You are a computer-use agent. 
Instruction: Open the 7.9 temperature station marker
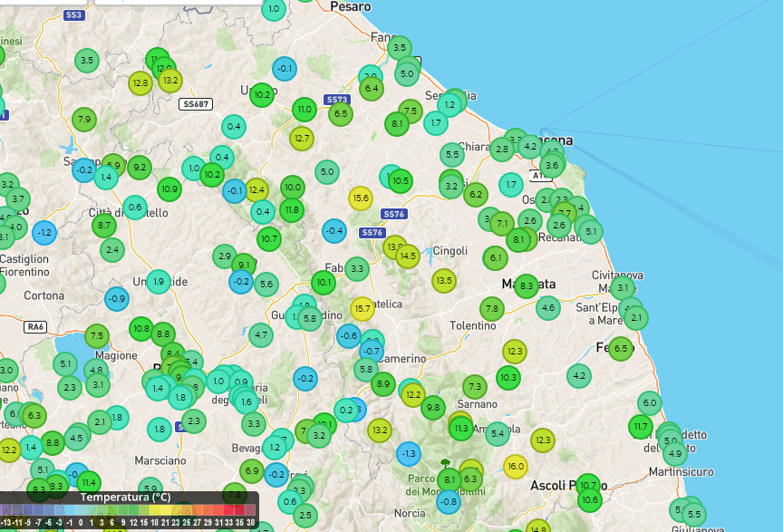tap(84, 119)
